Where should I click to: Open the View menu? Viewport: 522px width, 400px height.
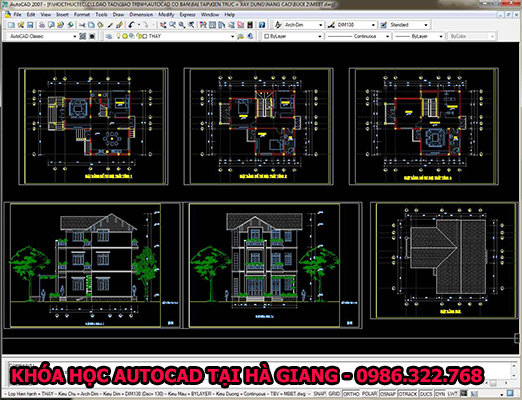pos(46,15)
